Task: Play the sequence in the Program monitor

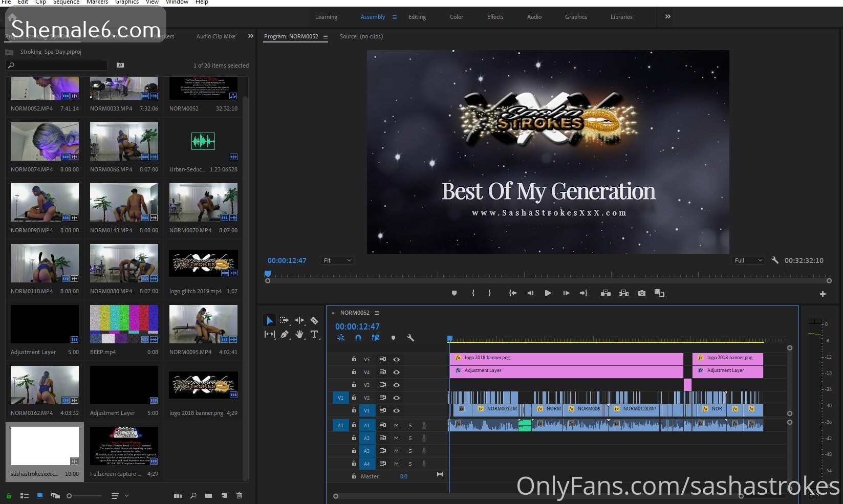Action: 548,293
